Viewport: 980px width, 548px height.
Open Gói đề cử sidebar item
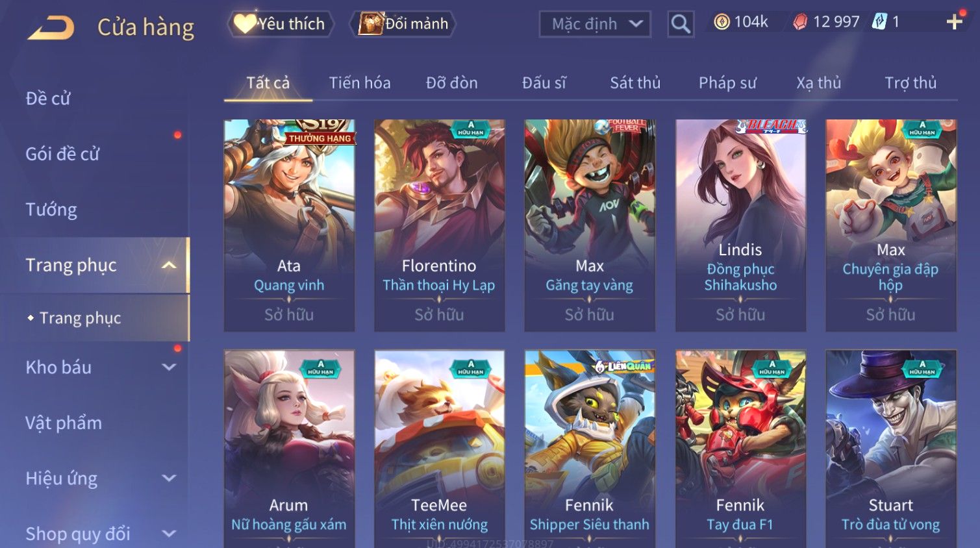coord(62,154)
